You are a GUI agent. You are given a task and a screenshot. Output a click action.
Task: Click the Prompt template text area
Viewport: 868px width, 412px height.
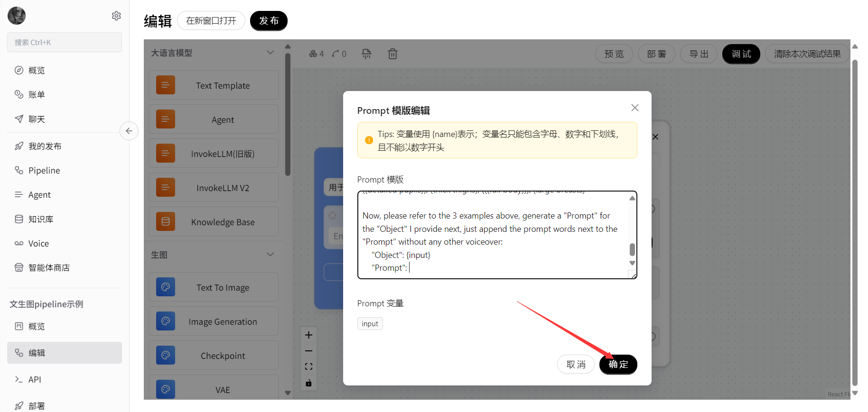click(x=494, y=235)
